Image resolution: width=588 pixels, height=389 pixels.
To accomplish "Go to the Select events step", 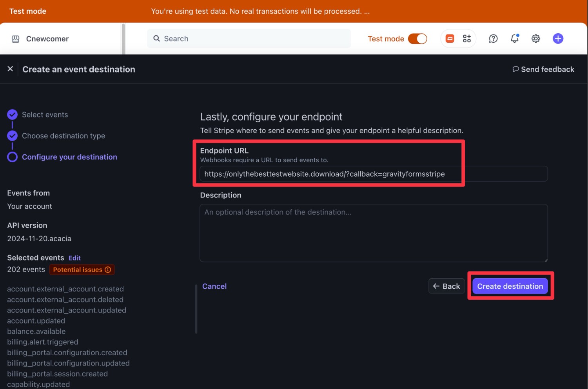I will (x=45, y=114).
